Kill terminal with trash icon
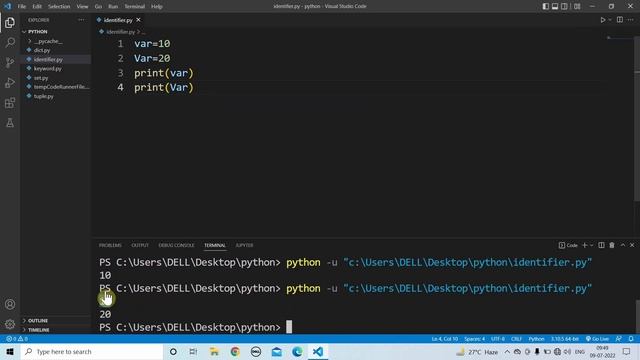Image resolution: width=640 pixels, height=360 pixels. click(x=612, y=245)
